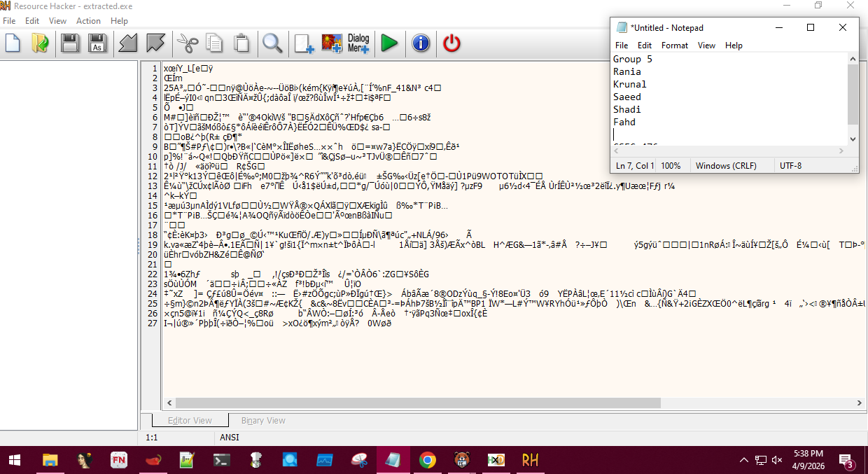Open Notepad's Format menu
Image resolution: width=868 pixels, height=474 pixels.
point(675,45)
